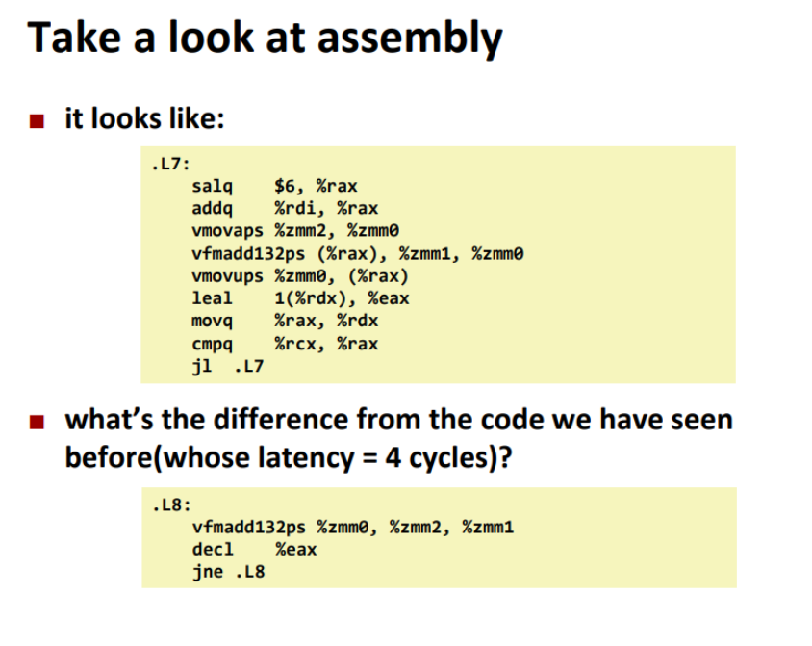Click the 'jne .L8' jump instruction
The height and width of the screenshot is (646, 812).
click(228, 572)
